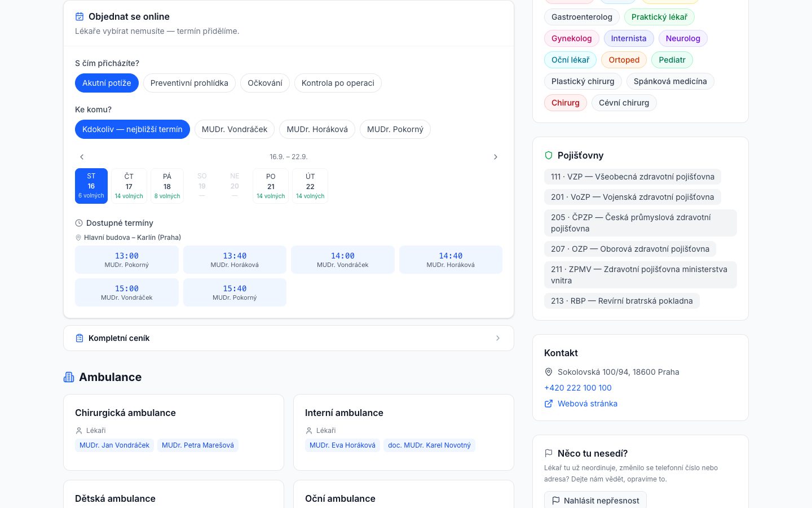Advance to next week with right chevron
Image resolution: width=812 pixels, height=508 pixels.
pyautogui.click(x=496, y=157)
